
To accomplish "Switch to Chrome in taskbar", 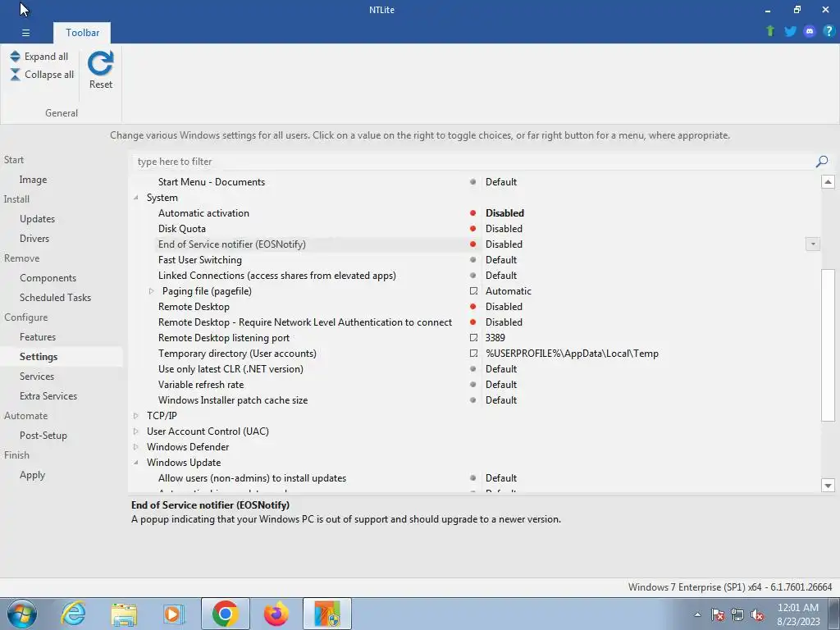I will coord(225,614).
